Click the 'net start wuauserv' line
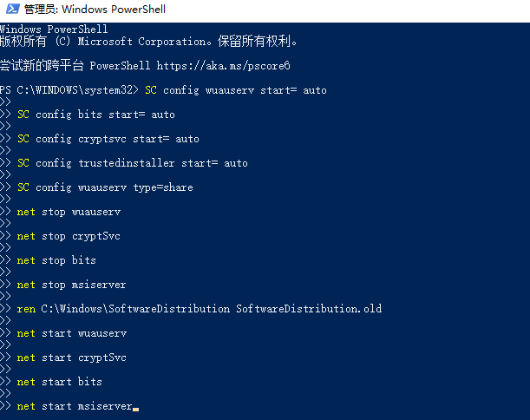 71,333
